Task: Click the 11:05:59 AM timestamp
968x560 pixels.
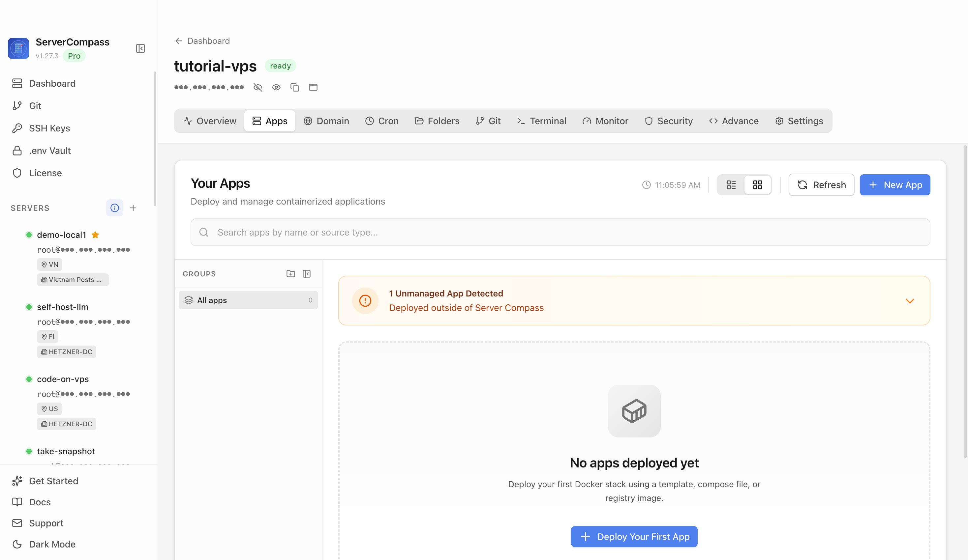Action: point(671,185)
